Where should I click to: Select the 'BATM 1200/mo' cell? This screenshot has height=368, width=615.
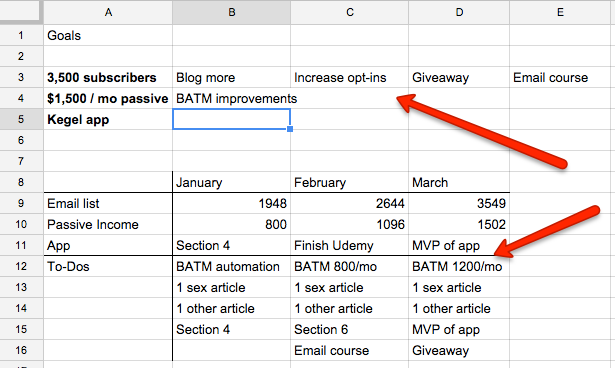pos(459,266)
